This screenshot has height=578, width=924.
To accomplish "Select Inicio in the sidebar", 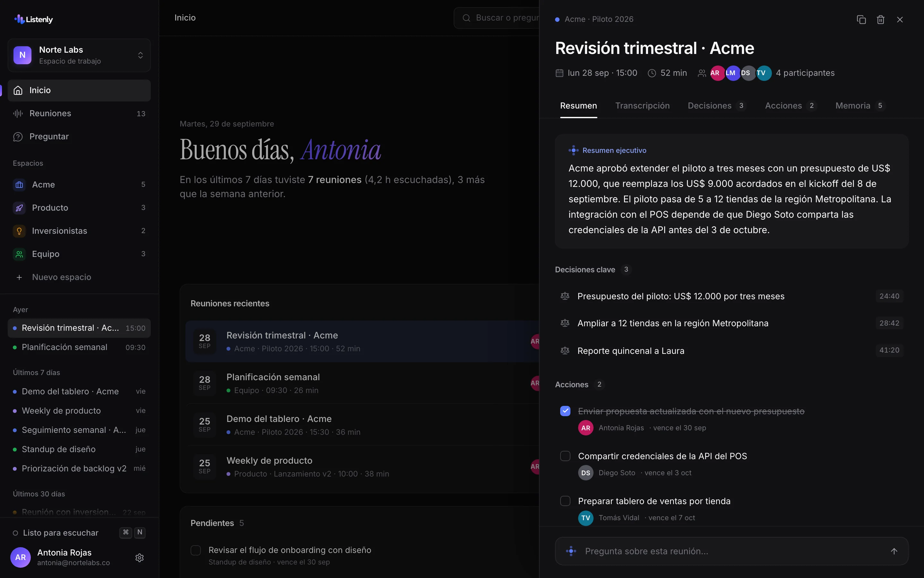I will pos(79,91).
